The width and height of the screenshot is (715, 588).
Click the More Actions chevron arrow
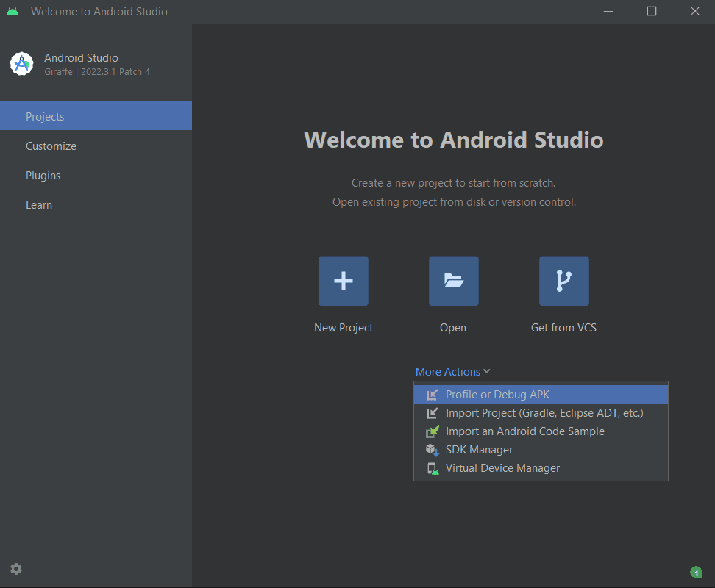pyautogui.click(x=487, y=372)
